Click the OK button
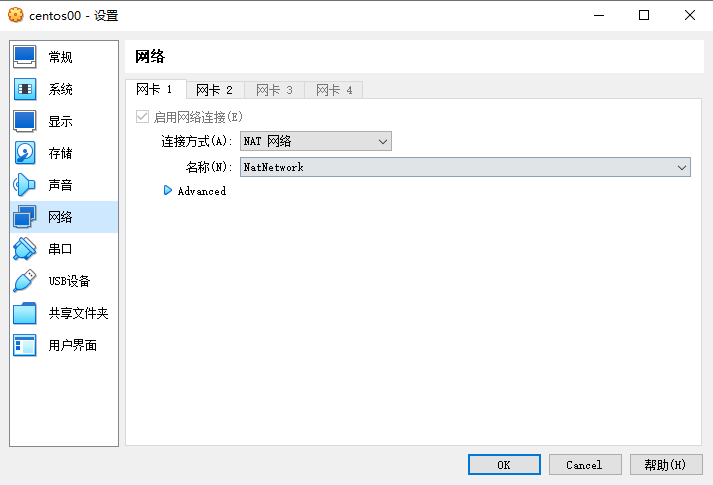 pos(504,465)
